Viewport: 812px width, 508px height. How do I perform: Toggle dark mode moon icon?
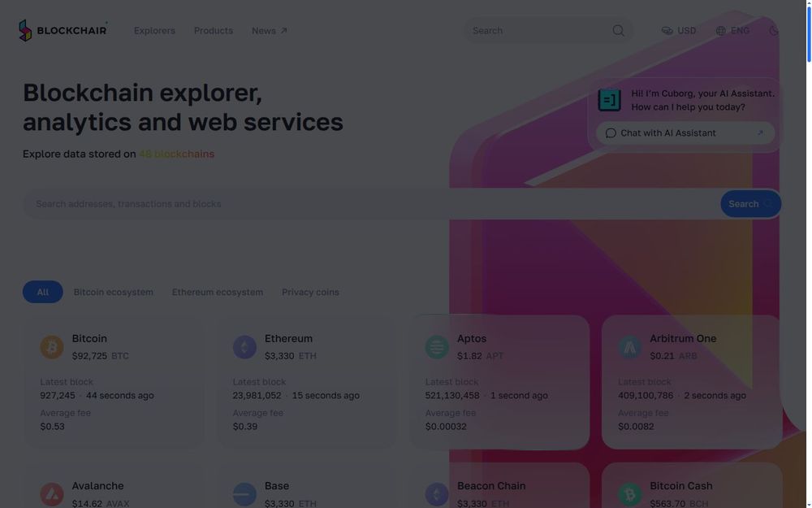(x=774, y=31)
